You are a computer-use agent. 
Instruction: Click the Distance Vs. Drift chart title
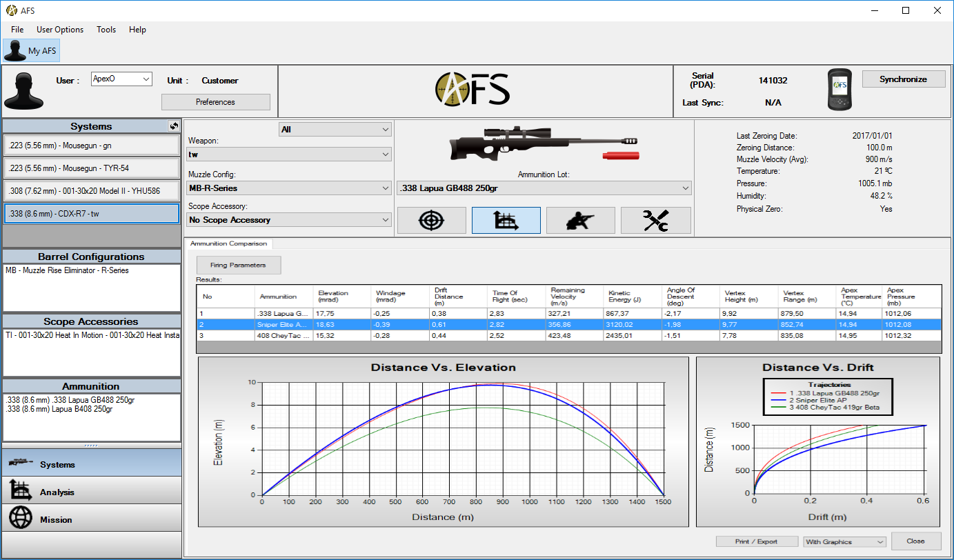click(x=817, y=368)
